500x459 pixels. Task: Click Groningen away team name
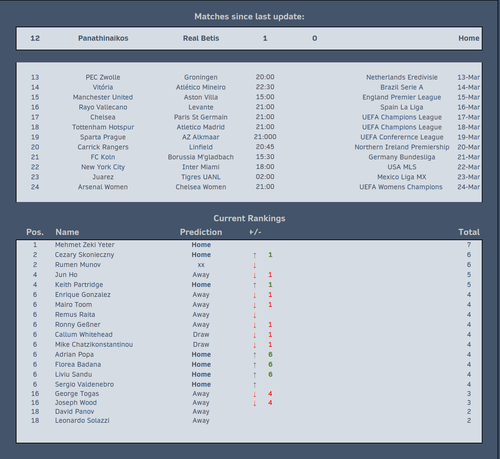201,77
